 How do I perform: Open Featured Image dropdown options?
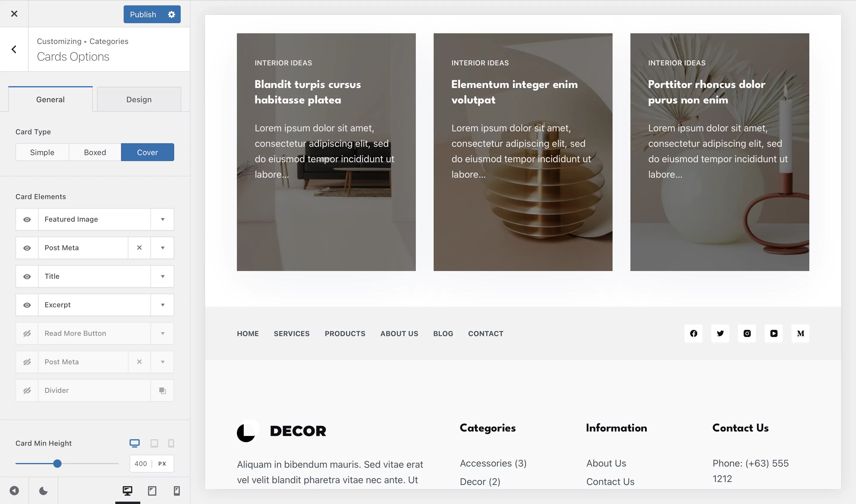tap(162, 219)
